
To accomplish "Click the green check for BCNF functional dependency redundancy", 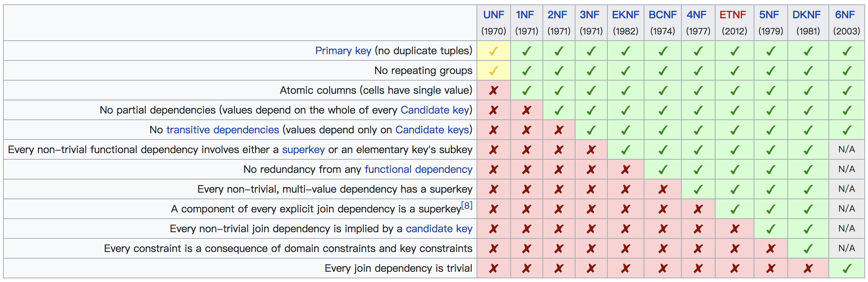I will coord(662,170).
